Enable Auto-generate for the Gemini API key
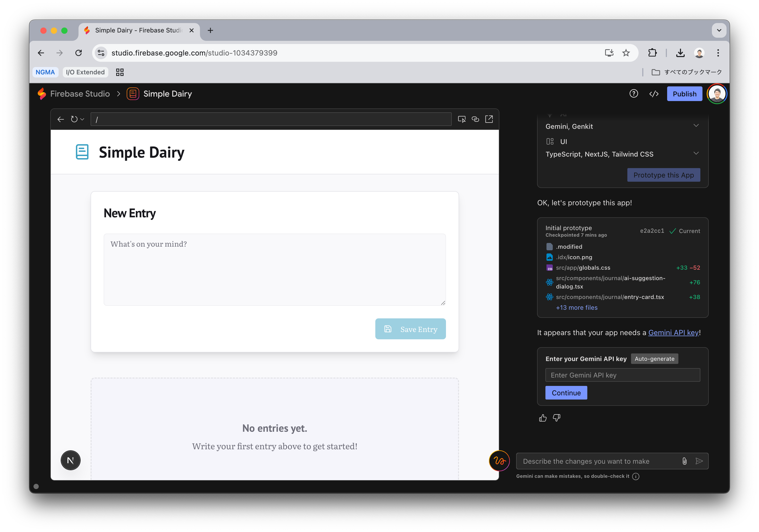Viewport: 759px width, 532px height. point(654,359)
